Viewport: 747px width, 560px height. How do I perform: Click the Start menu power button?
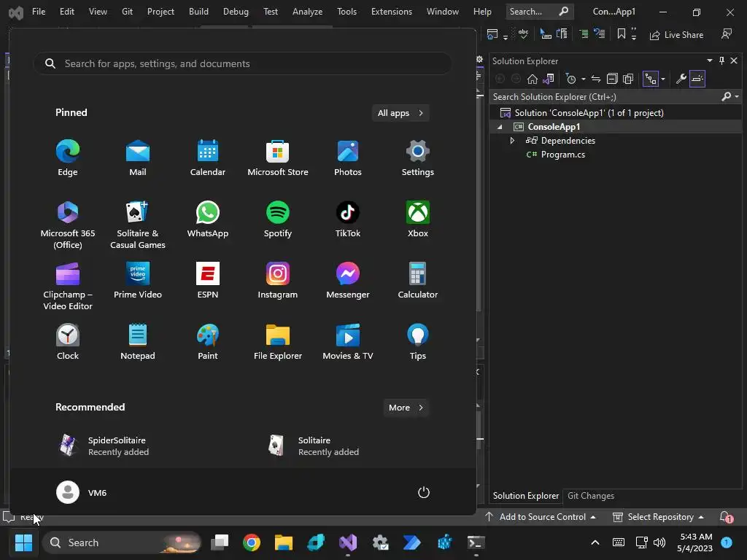click(x=424, y=492)
